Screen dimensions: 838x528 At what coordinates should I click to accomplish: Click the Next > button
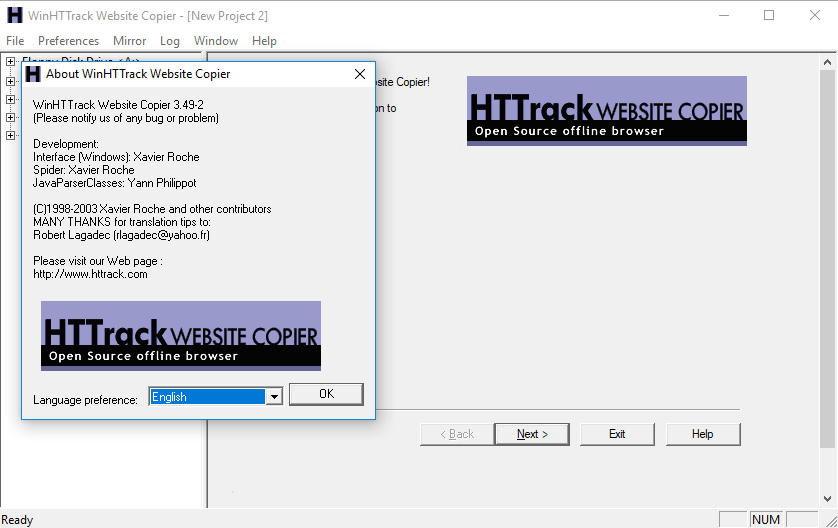point(532,434)
